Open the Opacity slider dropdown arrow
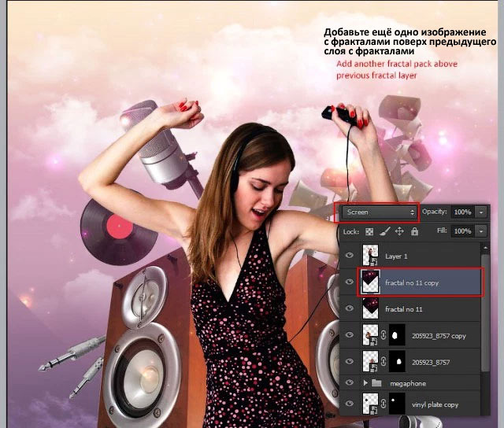Screen dimensions: 504x428 point(481,212)
